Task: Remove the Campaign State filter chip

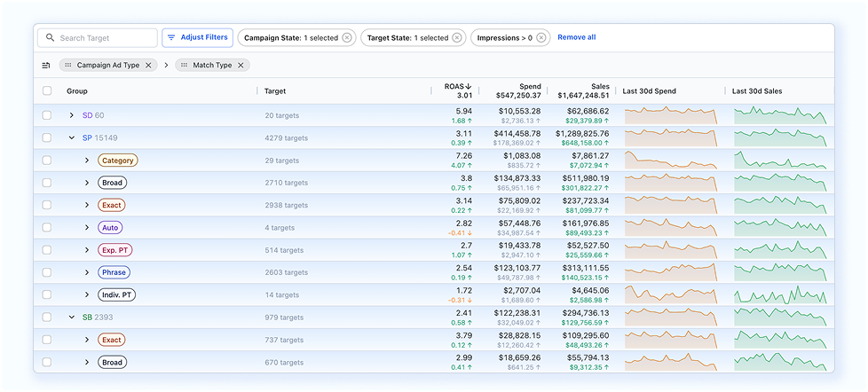Action: (346, 37)
